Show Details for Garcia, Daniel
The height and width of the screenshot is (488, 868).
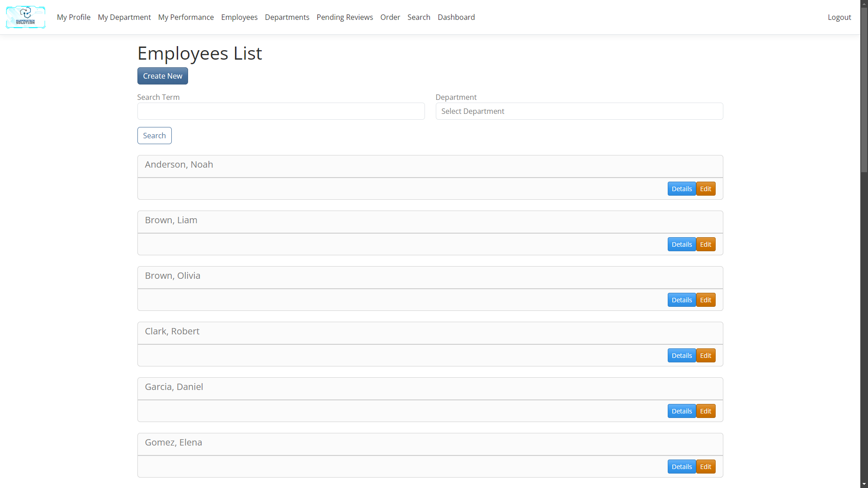(681, 411)
